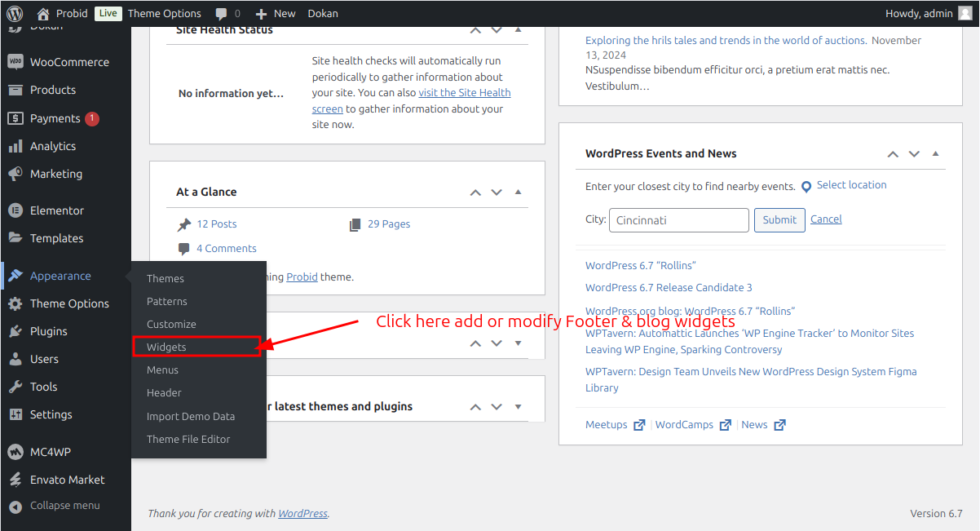The image size is (980, 531).
Task: Click the Marketing megaphone icon
Action: click(x=15, y=174)
